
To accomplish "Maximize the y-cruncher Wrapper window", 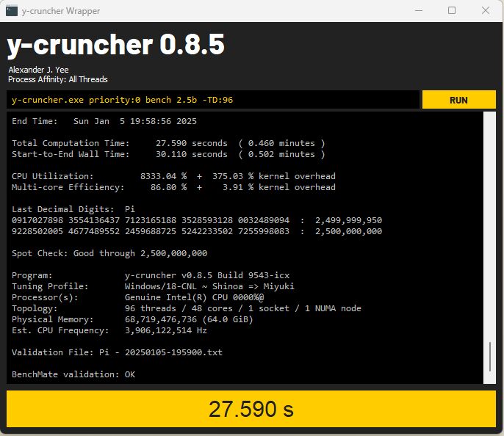I will pyautogui.click(x=452, y=10).
